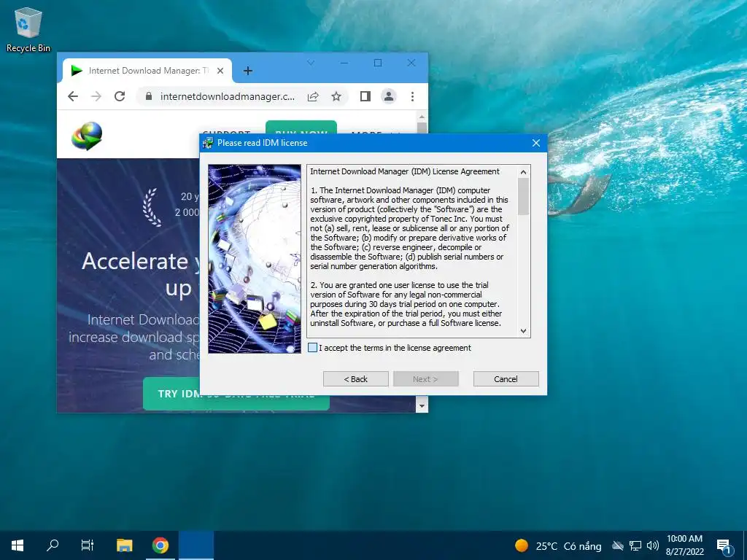Viewport: 747px width, 560px height.
Task: Click the Back button in installer
Action: [355, 379]
